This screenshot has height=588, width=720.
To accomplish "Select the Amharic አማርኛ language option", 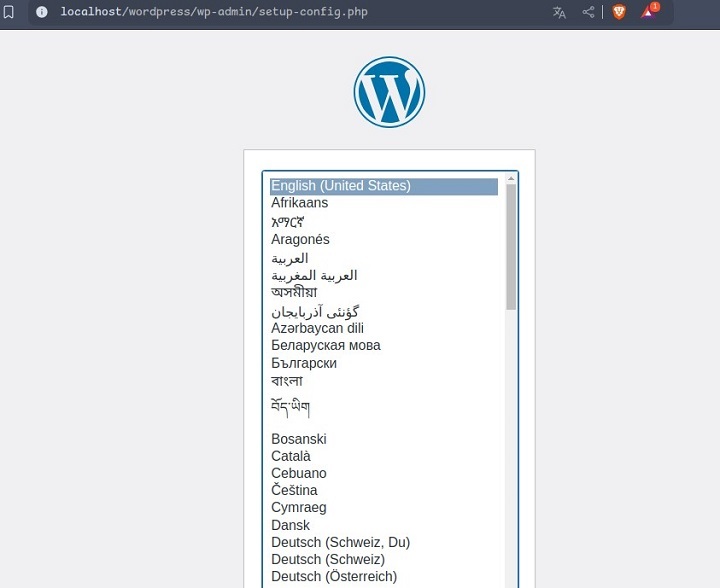I will [384, 222].
